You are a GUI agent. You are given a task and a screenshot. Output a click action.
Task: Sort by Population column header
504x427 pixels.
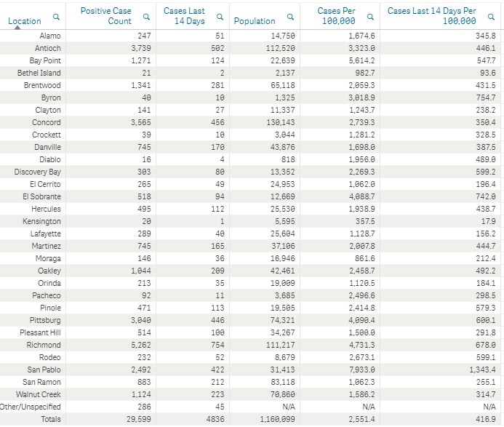255,21
